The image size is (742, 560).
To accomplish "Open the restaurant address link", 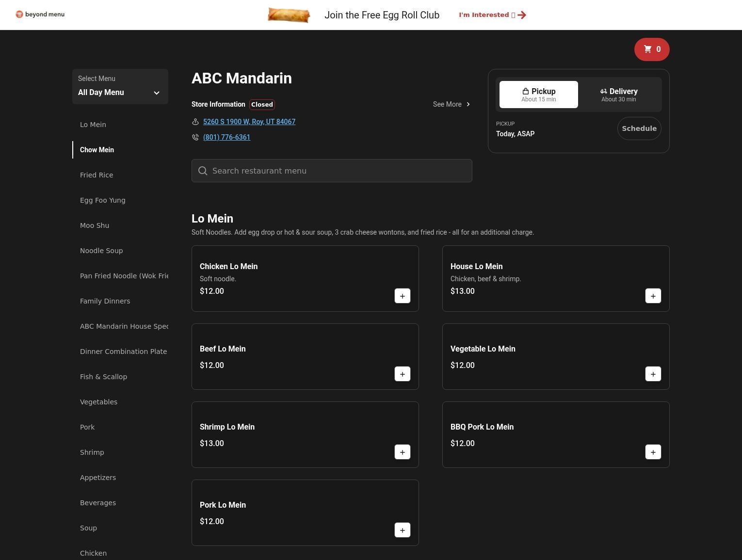I will tap(249, 122).
